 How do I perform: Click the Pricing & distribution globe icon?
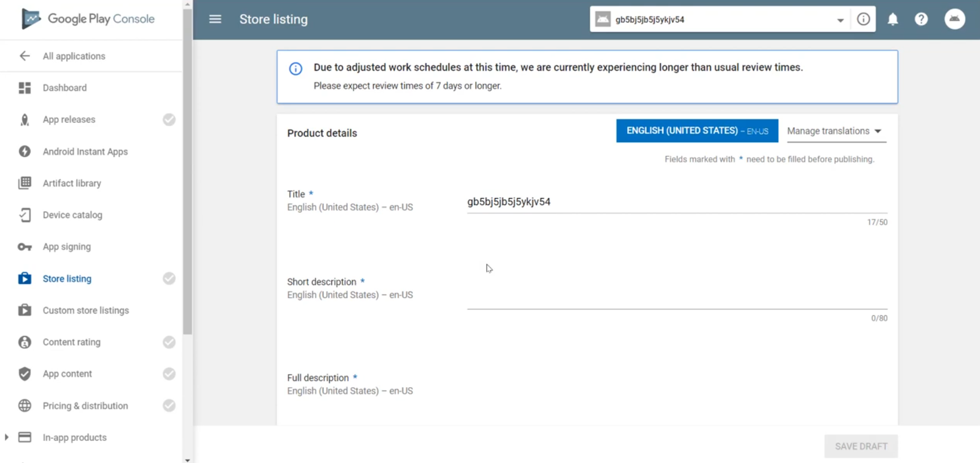coord(24,406)
